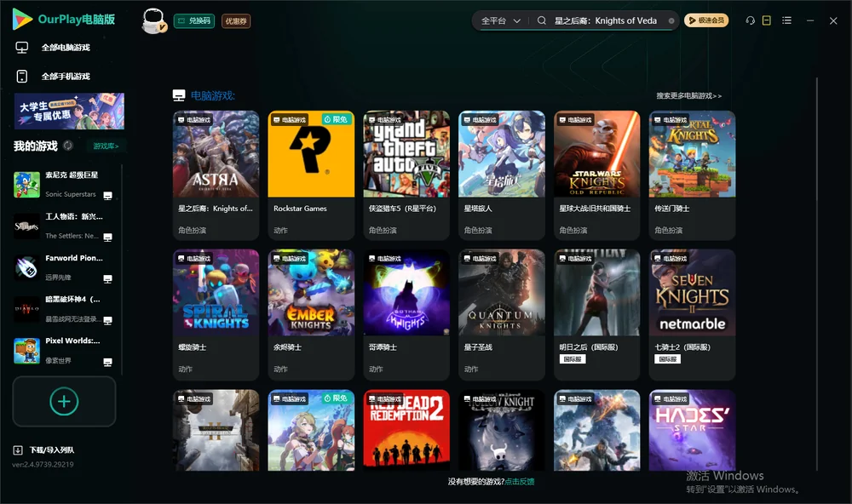
Task: Clear the search box text
Action: coord(671,20)
